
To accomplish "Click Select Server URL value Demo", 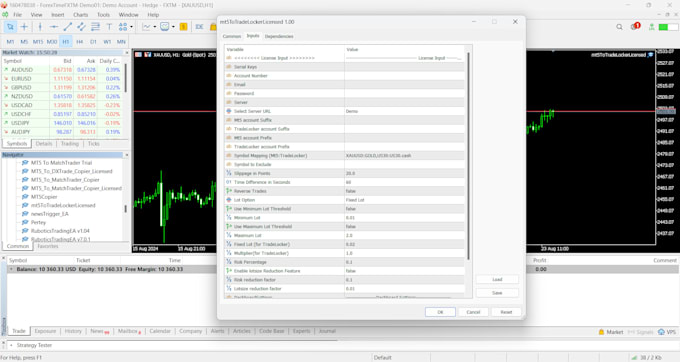I will 404,111.
